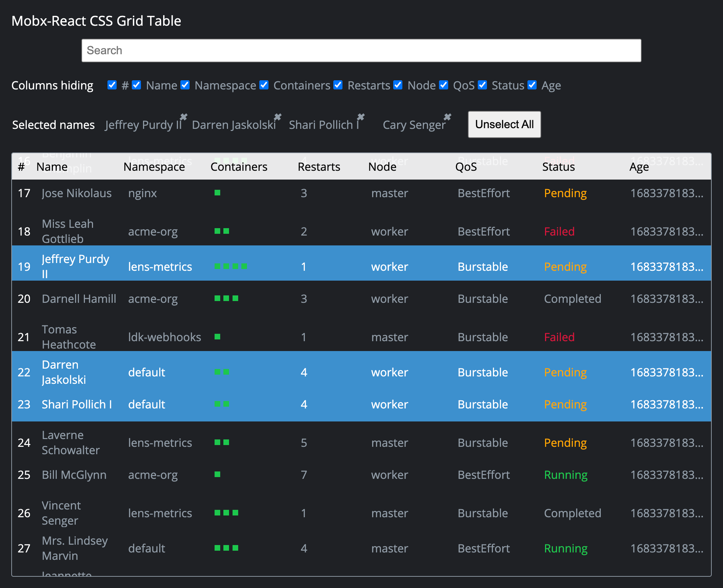
Task: Click the QoS column header
Action: coord(466,167)
